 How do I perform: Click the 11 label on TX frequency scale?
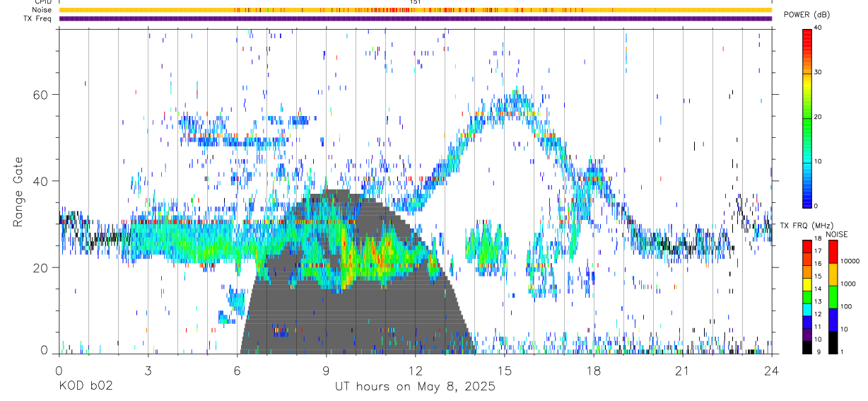pyautogui.click(x=818, y=327)
